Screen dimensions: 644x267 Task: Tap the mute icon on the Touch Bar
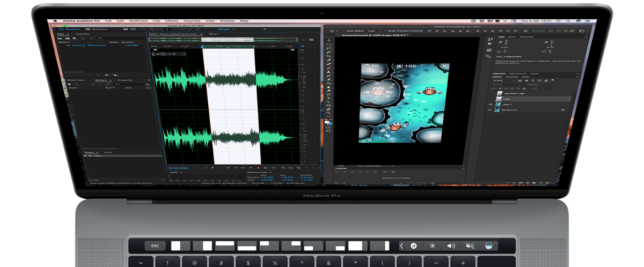point(470,246)
